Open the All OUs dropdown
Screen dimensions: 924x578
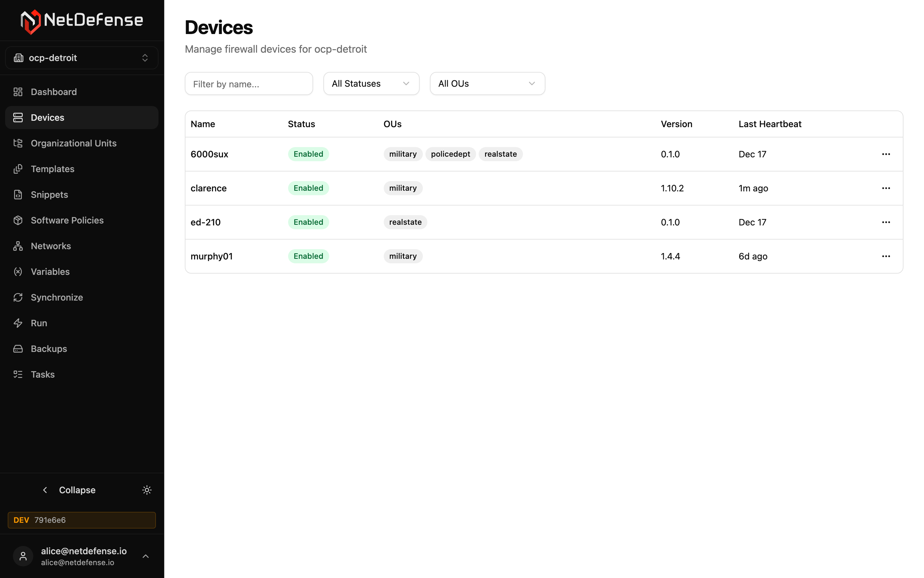[487, 83]
